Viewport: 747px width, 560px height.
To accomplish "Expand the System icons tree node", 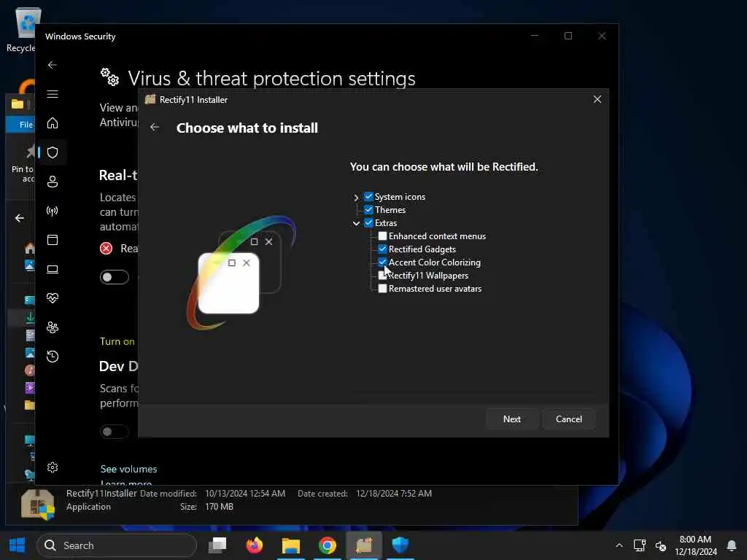I will tap(356, 197).
